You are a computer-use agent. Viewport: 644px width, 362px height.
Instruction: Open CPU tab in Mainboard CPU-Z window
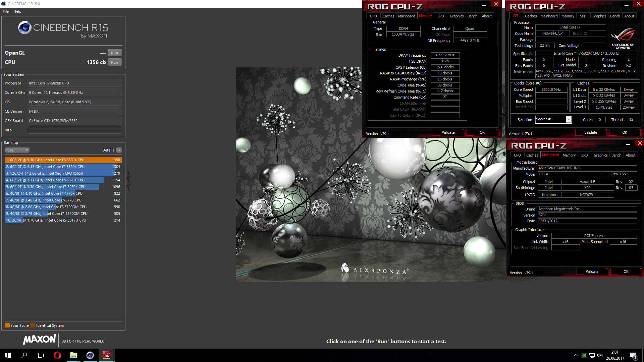tap(517, 155)
